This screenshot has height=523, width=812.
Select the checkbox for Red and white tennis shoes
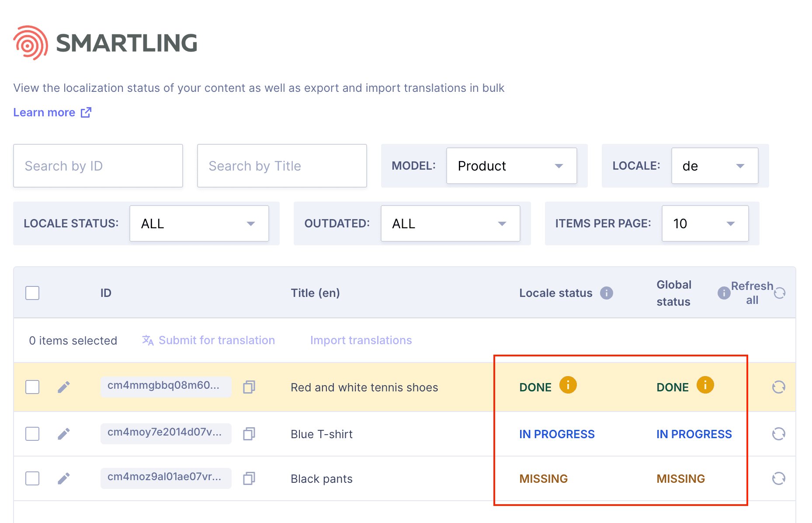pos(32,387)
